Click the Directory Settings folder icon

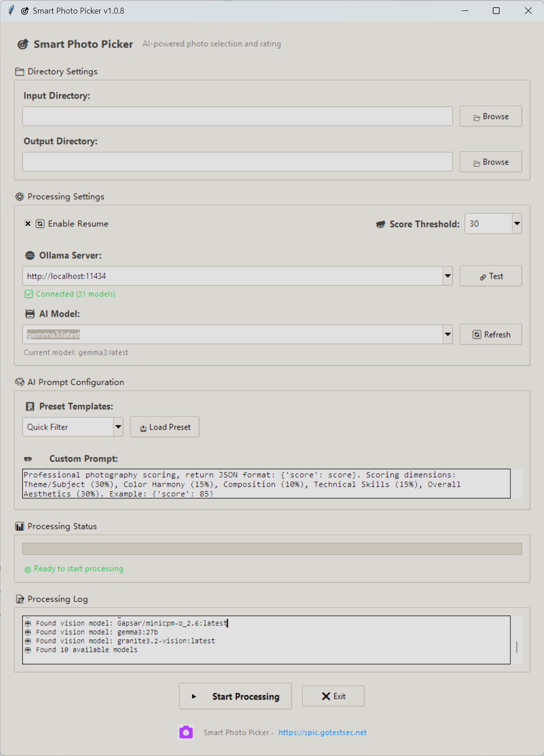click(x=19, y=72)
